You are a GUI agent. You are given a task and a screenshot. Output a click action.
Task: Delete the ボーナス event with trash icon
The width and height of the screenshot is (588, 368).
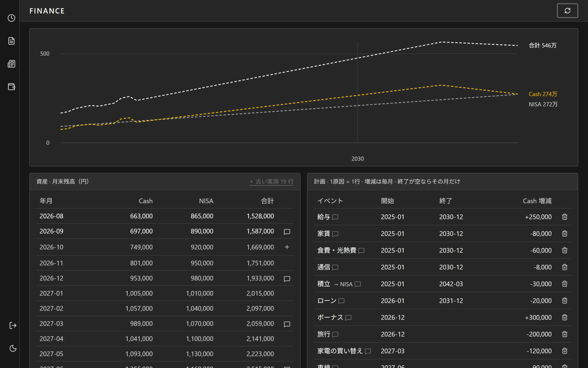click(x=565, y=317)
